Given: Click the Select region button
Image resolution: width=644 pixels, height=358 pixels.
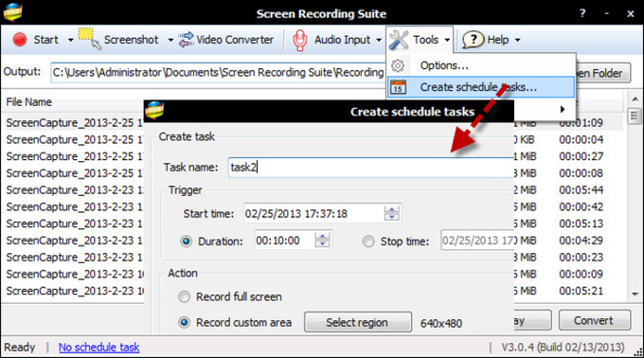Looking at the screenshot, I should pos(357,322).
